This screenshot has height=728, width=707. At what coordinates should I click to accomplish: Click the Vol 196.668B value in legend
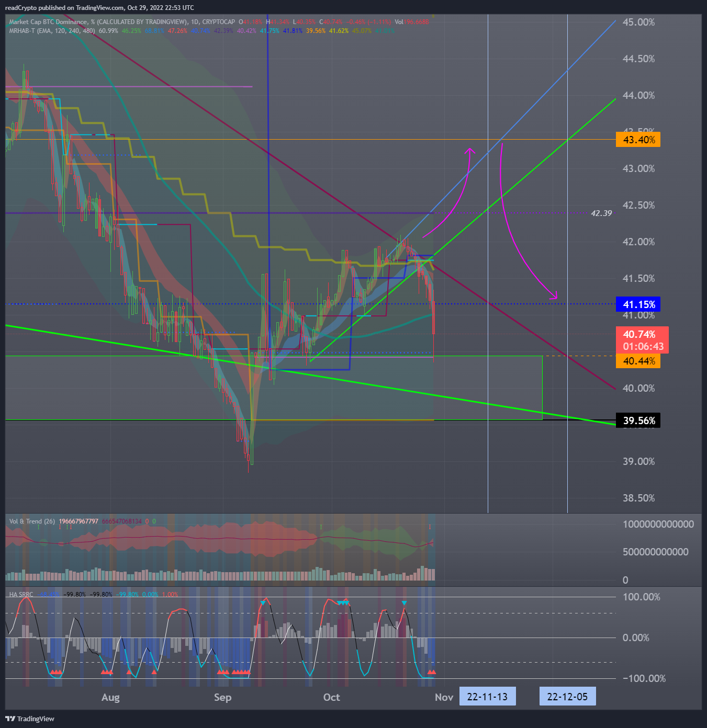[x=412, y=22]
